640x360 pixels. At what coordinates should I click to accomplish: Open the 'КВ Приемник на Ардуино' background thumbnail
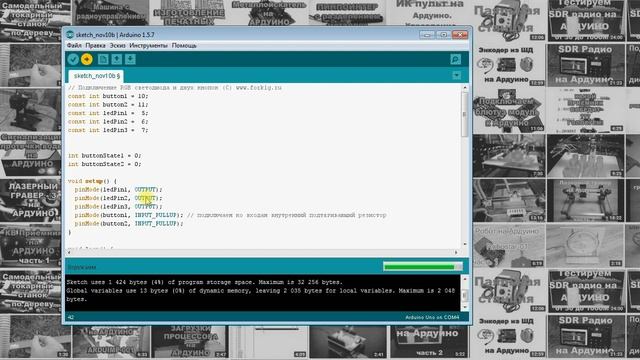(32, 246)
